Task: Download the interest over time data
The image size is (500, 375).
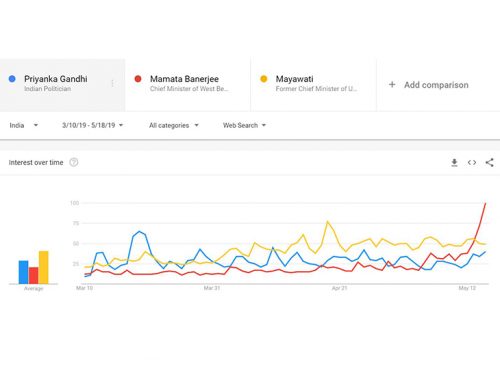Action: coord(454,163)
